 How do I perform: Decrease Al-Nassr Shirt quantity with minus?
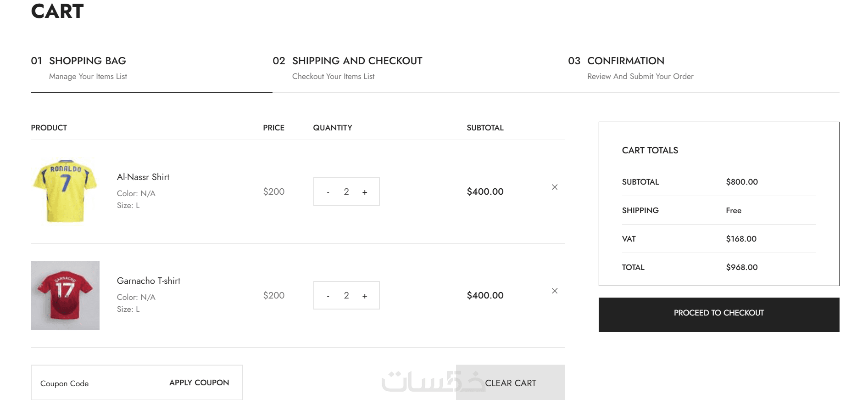coord(328,192)
